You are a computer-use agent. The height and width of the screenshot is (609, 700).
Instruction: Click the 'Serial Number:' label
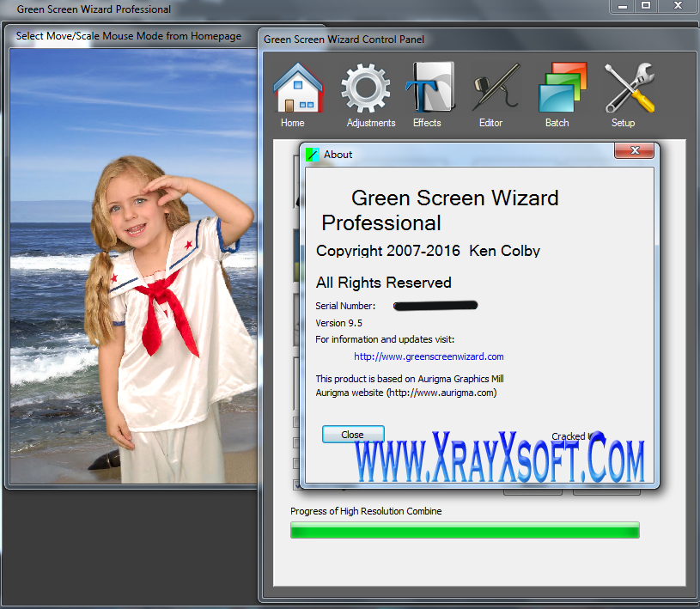(x=345, y=307)
